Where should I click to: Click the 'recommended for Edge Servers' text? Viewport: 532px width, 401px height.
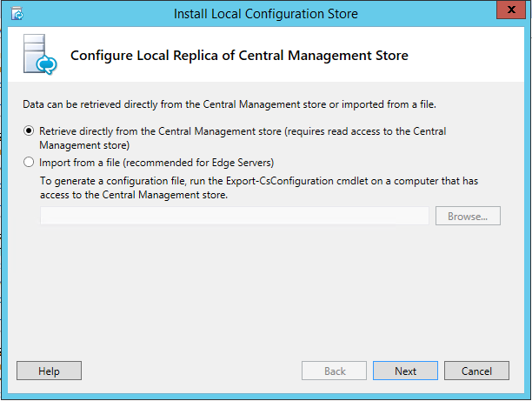tap(198, 163)
